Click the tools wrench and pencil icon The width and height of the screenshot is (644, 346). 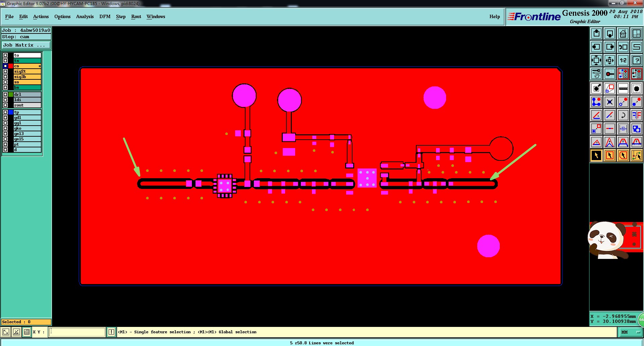point(596,74)
